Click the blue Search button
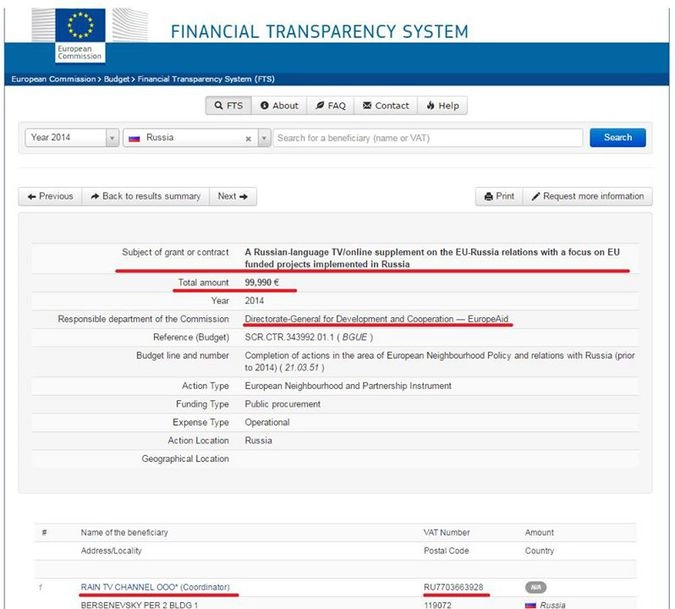The height and width of the screenshot is (609, 675). pyautogui.click(x=617, y=137)
